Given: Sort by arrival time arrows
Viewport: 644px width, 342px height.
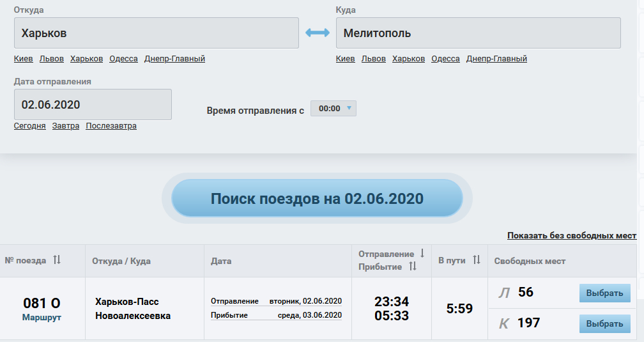Looking at the screenshot, I should point(413,267).
